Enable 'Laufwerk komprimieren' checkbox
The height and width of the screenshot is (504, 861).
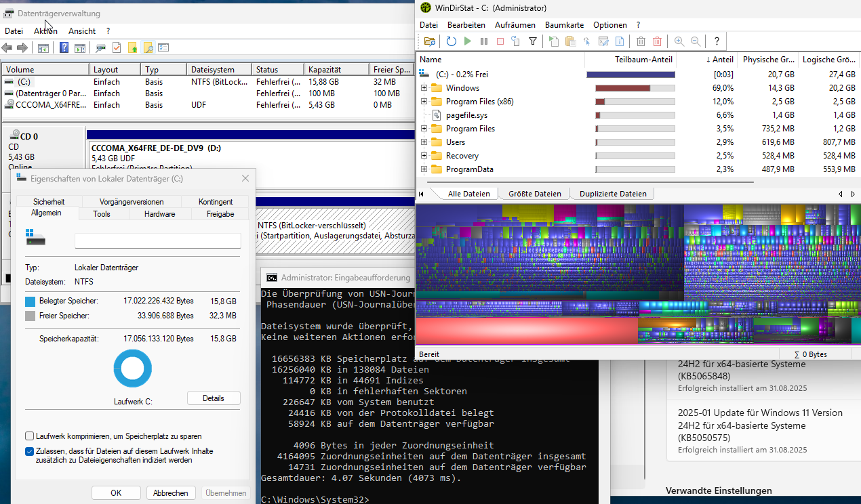(x=30, y=436)
